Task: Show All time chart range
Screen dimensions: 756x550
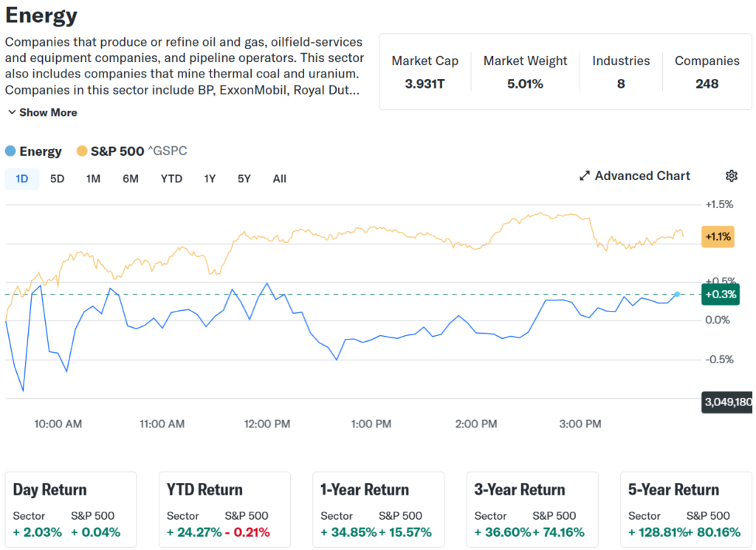Action: 279,179
